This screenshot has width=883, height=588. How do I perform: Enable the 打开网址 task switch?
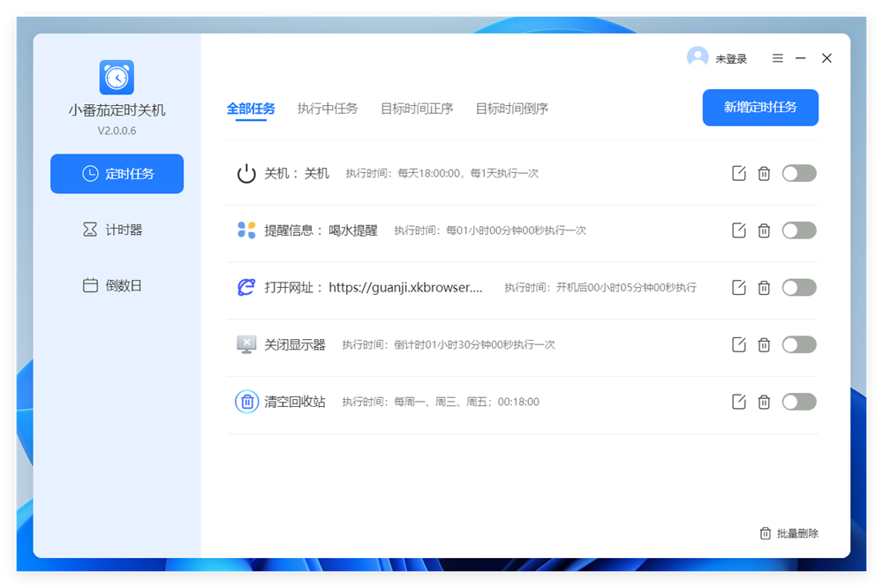tap(799, 288)
